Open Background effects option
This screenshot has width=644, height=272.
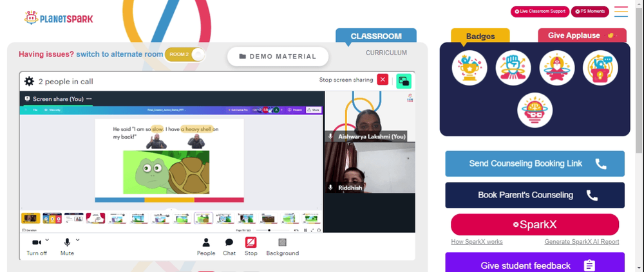point(283,248)
